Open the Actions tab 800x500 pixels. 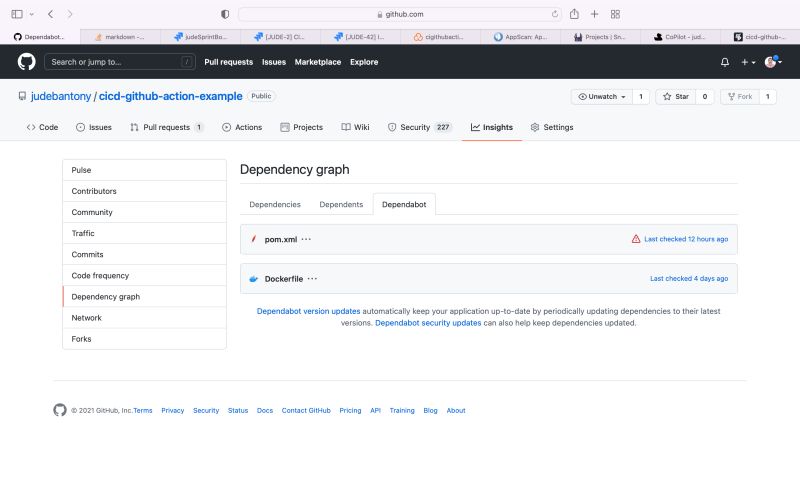pos(242,127)
